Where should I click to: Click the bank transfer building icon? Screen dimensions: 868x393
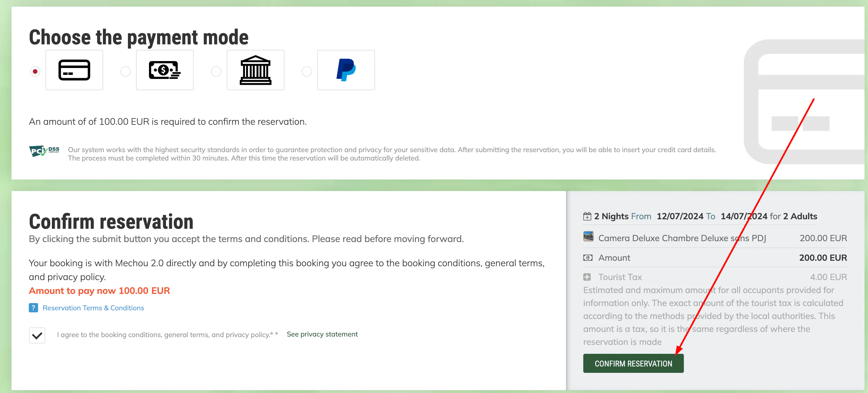tap(255, 70)
